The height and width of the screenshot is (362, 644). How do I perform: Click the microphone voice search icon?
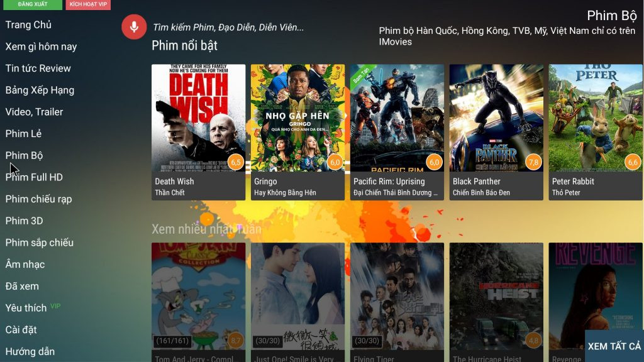[x=134, y=27]
